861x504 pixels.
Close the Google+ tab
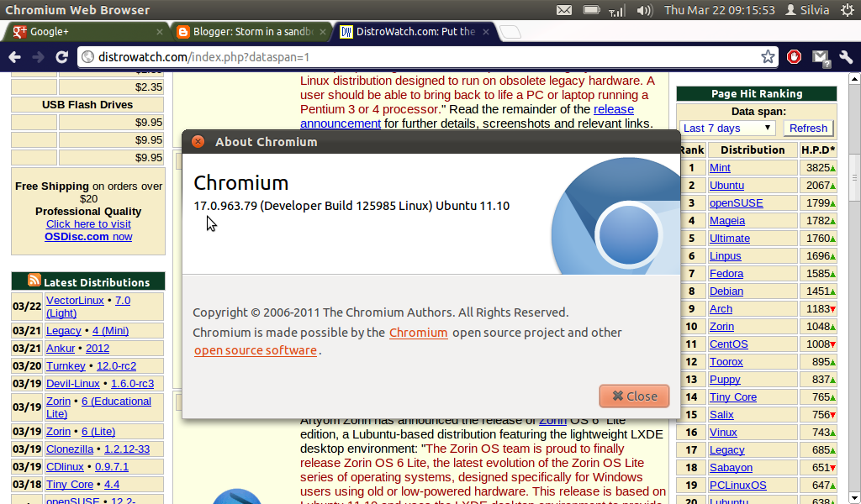tap(159, 32)
